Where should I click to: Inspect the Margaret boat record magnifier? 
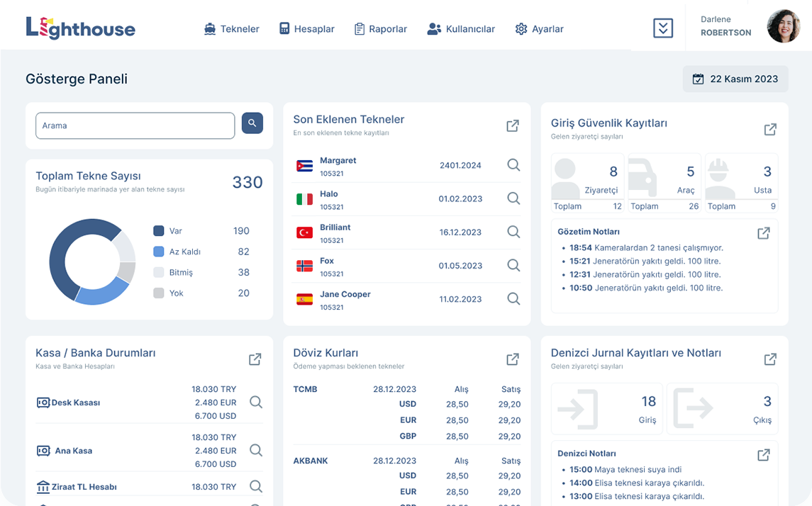[x=513, y=165]
